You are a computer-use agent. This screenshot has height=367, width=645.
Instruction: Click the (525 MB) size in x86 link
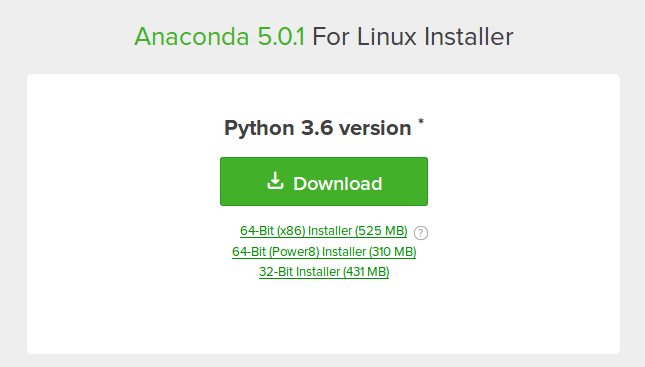[381, 231]
